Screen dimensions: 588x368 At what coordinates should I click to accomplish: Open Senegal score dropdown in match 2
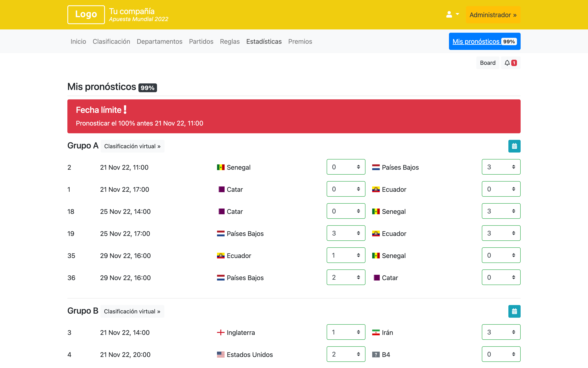click(346, 167)
